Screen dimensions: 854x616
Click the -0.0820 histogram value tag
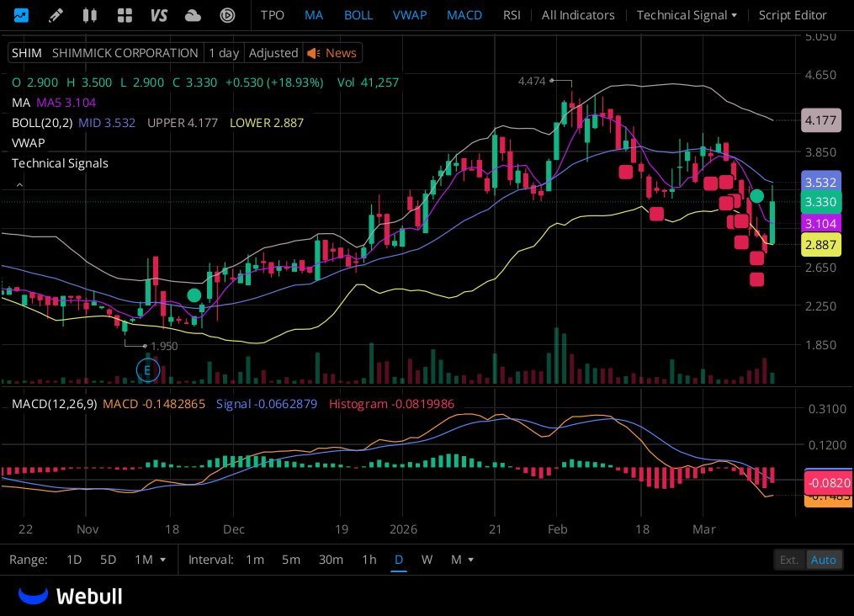(x=829, y=482)
